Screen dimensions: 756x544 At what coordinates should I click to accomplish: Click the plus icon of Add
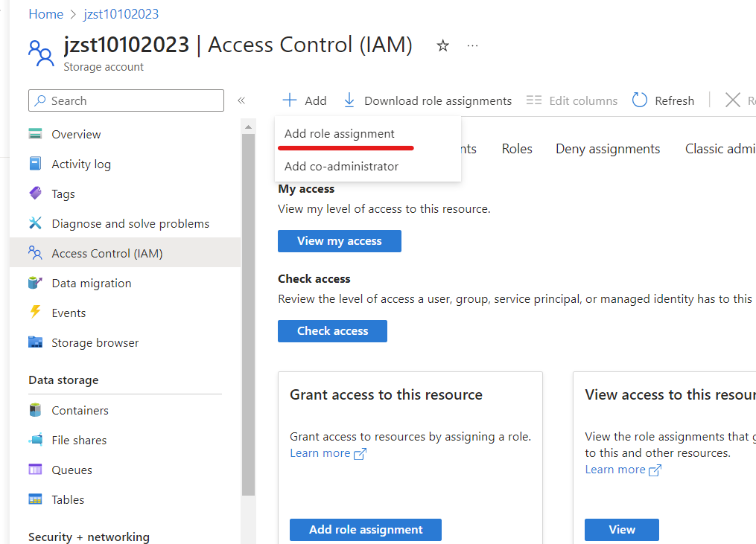coord(289,100)
